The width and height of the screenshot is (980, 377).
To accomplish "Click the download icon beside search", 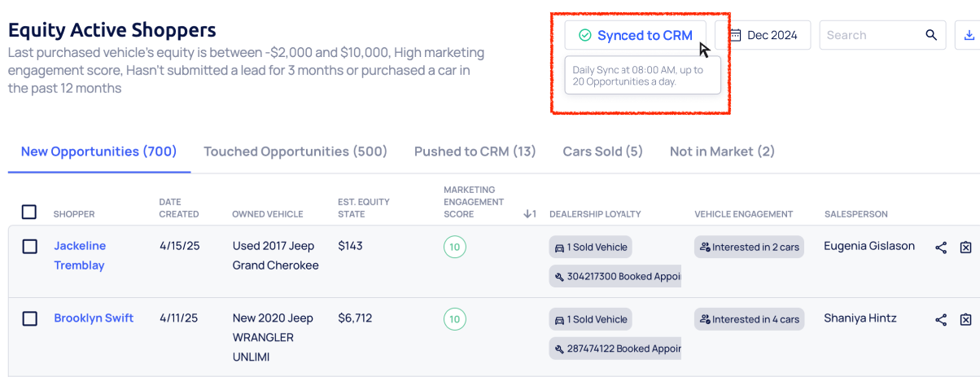I will (x=968, y=35).
